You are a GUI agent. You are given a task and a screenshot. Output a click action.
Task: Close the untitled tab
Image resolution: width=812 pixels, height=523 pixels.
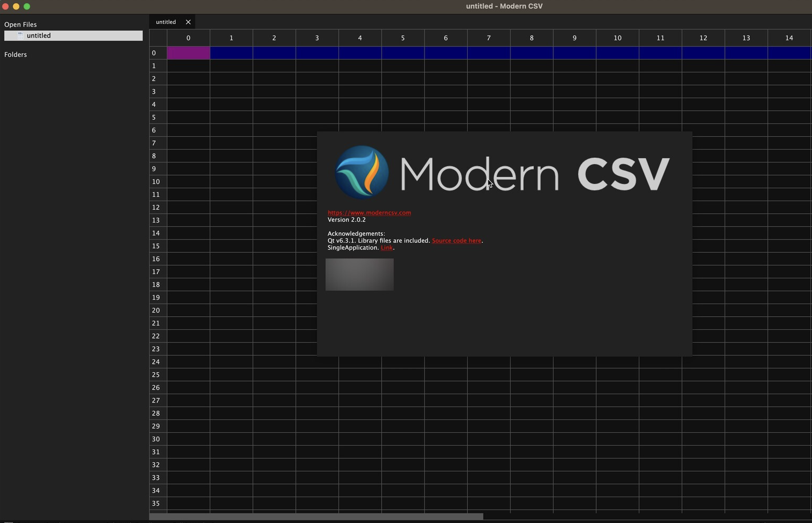(x=188, y=22)
